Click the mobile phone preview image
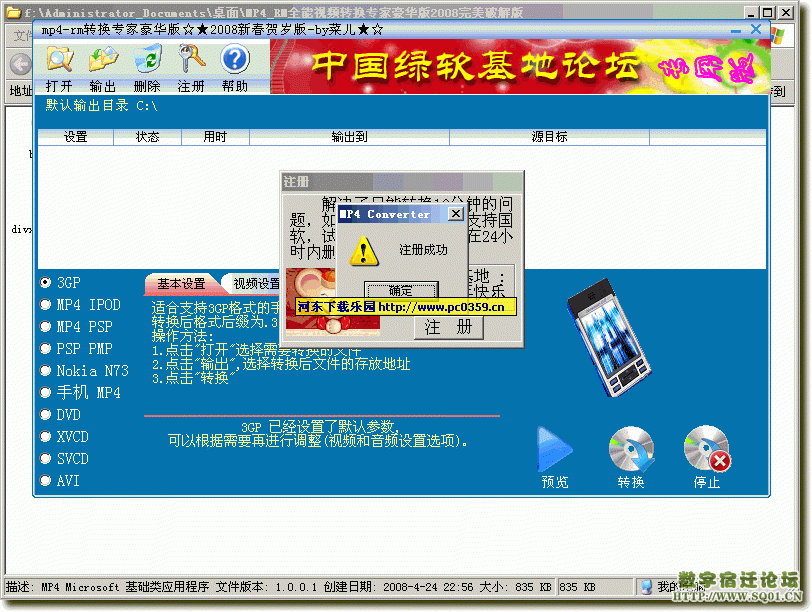The image size is (812, 612). [x=610, y=338]
